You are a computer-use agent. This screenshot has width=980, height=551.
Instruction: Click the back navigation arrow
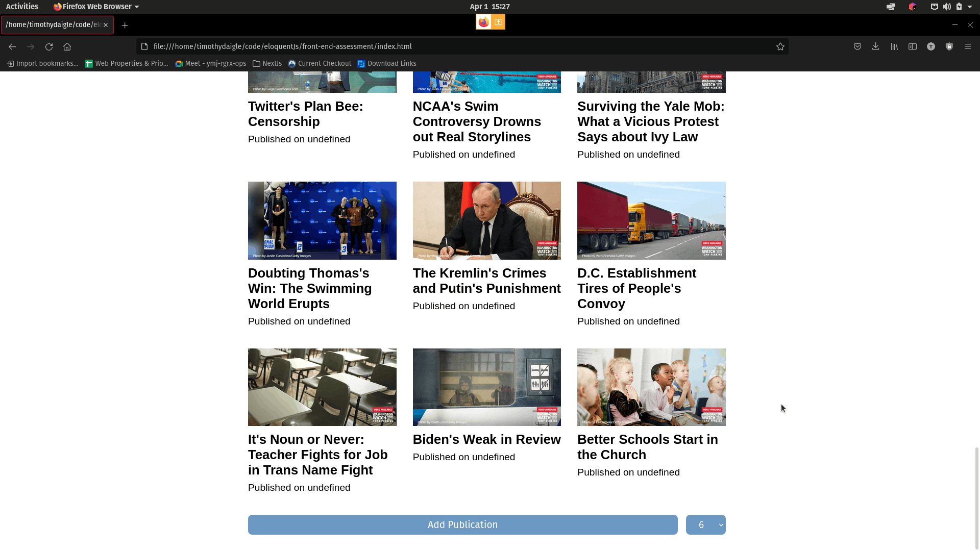[x=12, y=46]
